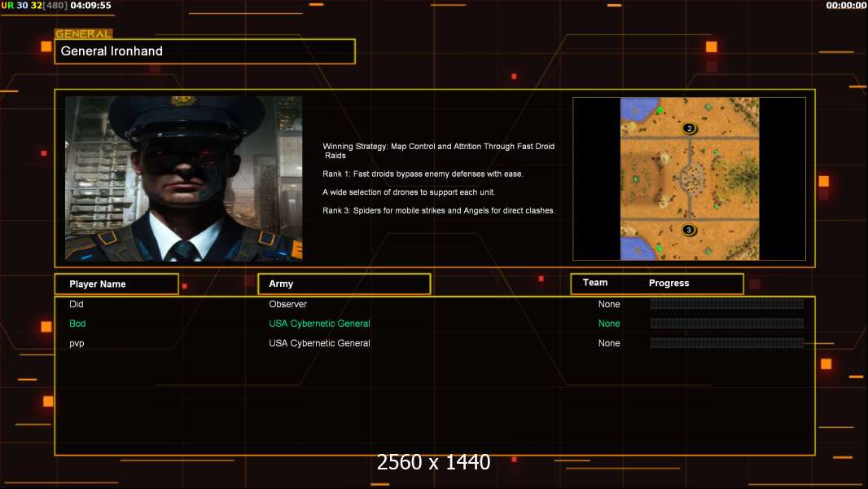Click the Player Name column header
Viewport: 868px width, 489px height.
pos(116,284)
